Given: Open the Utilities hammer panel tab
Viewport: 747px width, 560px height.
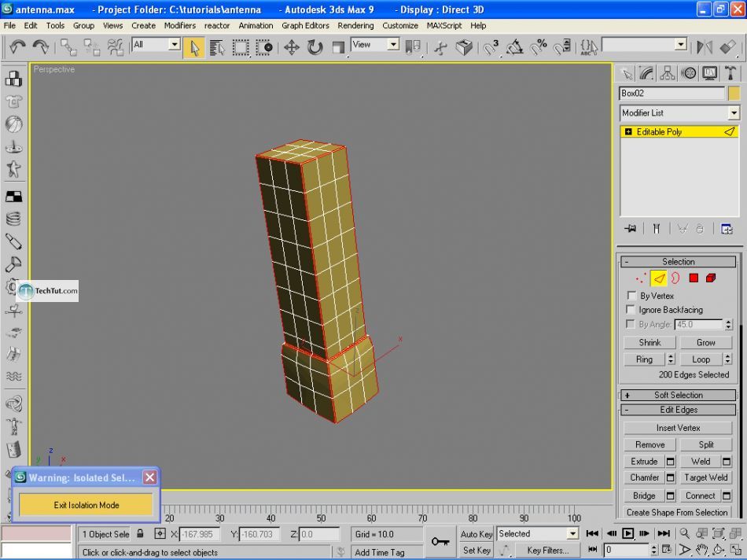Looking at the screenshot, I should (730, 73).
